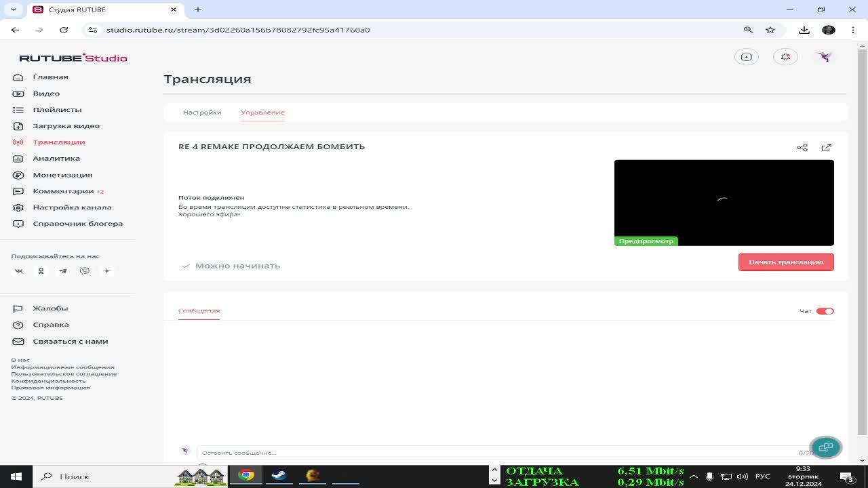Expand the Chrome tab search dropdown

[x=13, y=9]
